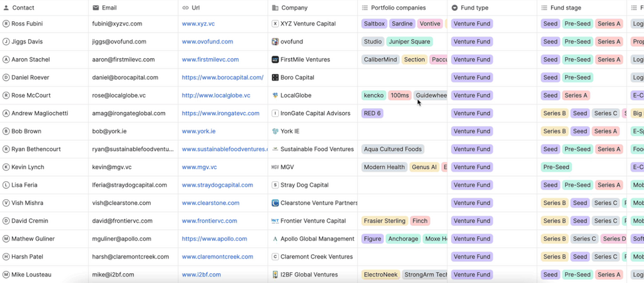Click the Portfolio companies list icon
The height and width of the screenshot is (283, 644).
(365, 8)
